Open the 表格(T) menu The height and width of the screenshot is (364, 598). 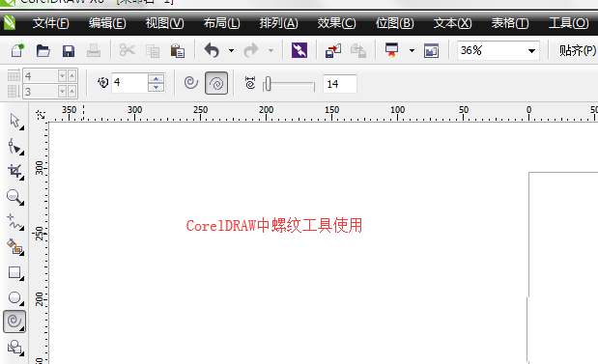[510, 23]
